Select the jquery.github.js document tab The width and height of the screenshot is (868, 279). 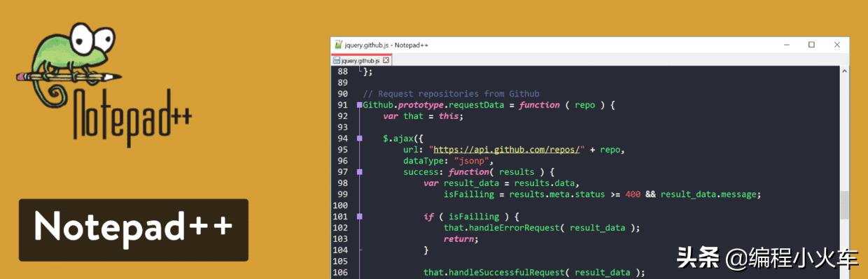point(361,61)
